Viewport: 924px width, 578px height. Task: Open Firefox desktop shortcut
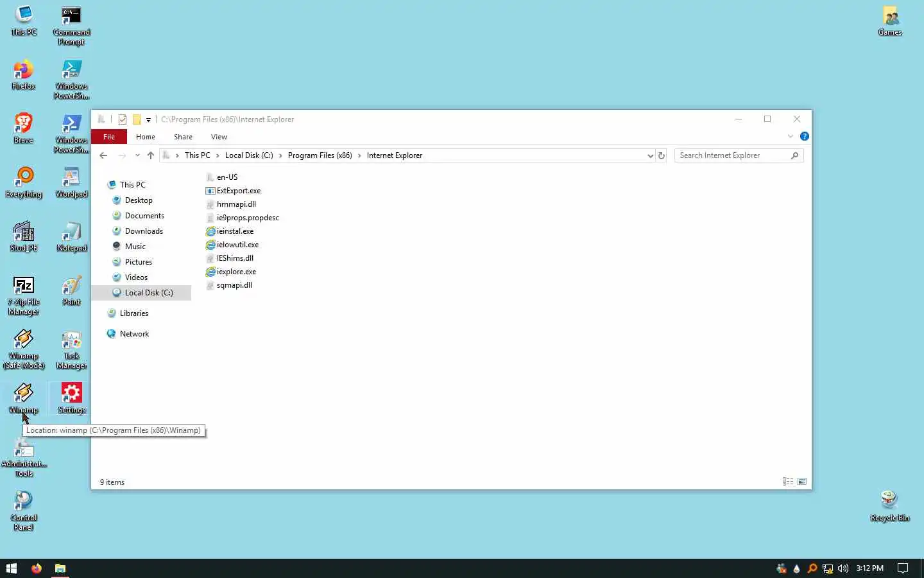(x=24, y=74)
